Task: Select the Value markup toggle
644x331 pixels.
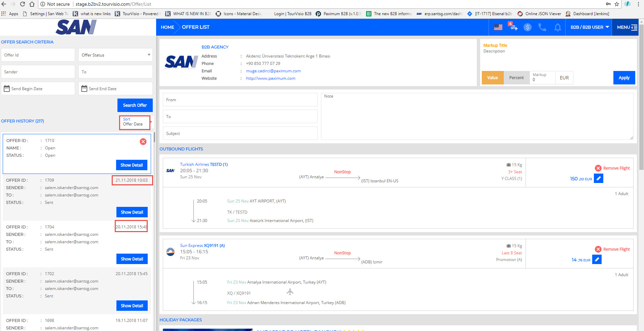Action: [x=492, y=78]
